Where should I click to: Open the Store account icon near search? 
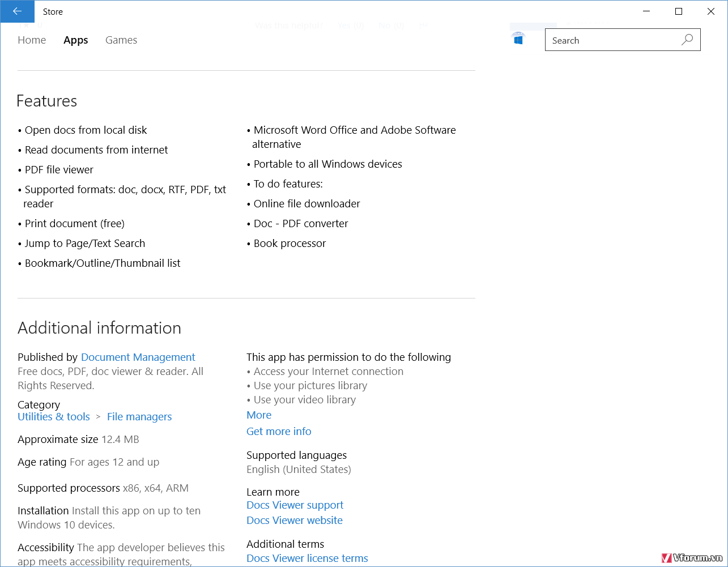pyautogui.click(x=518, y=39)
